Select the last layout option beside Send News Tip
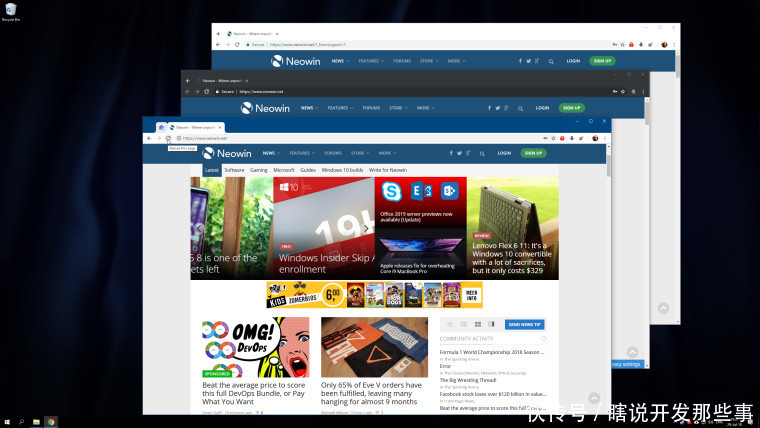The image size is (760, 428). pyautogui.click(x=491, y=324)
